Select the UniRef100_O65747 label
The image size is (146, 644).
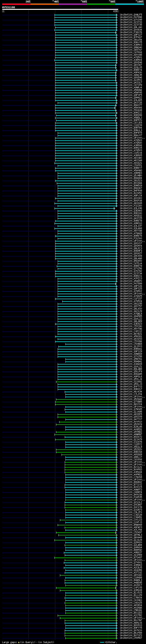131,50
